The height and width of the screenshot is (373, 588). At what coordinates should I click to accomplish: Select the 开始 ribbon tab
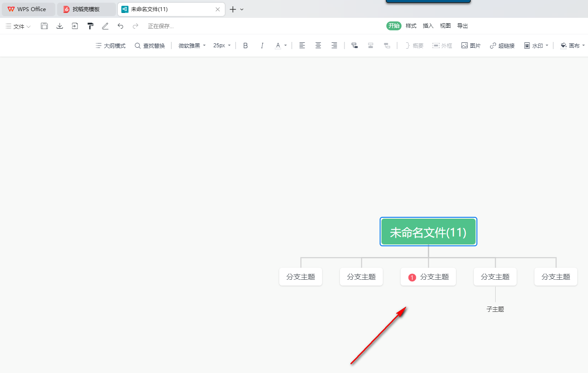coord(394,26)
